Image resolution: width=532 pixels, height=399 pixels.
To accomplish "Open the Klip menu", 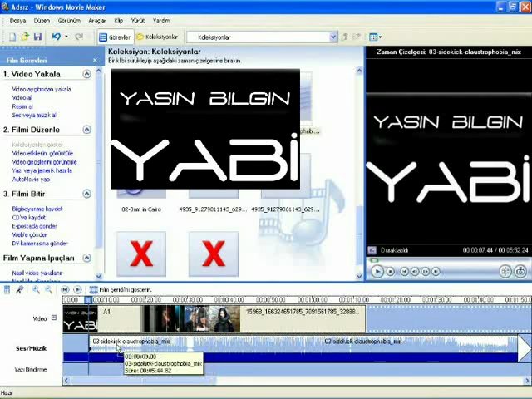I will pyautogui.click(x=118, y=21).
